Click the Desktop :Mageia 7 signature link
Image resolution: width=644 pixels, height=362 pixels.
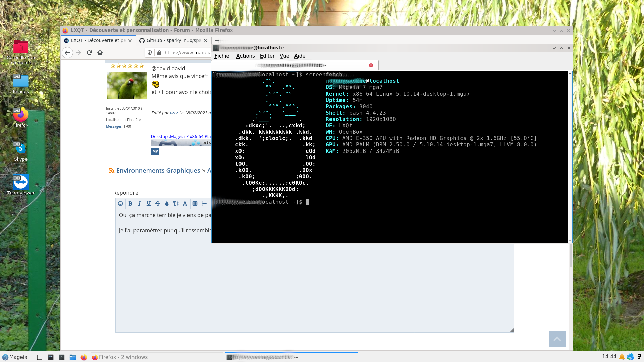tap(180, 137)
